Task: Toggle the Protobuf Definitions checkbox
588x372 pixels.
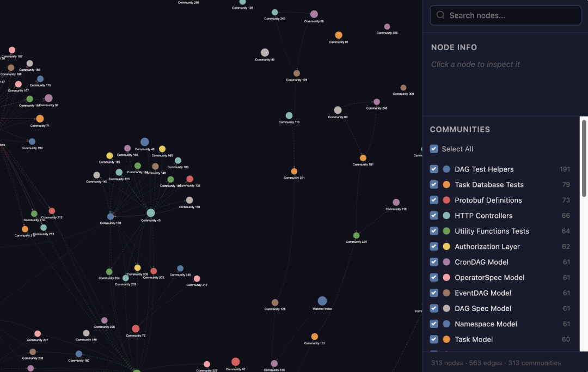Action: click(434, 200)
